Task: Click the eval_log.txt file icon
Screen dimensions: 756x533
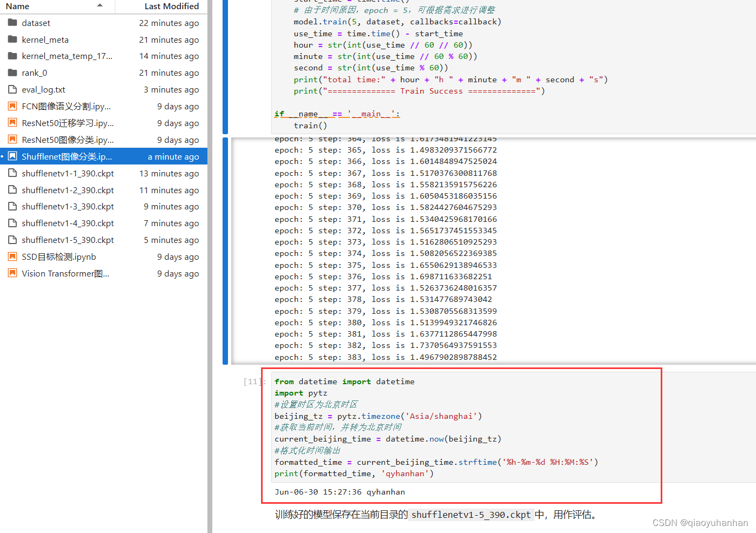Action: click(12, 89)
